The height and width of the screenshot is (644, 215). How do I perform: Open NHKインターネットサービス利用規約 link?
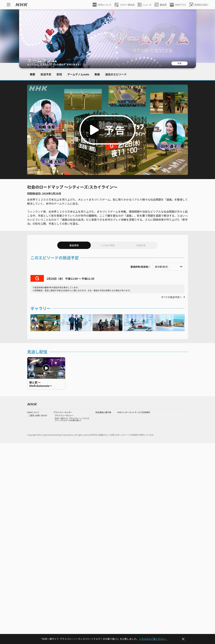134,412
